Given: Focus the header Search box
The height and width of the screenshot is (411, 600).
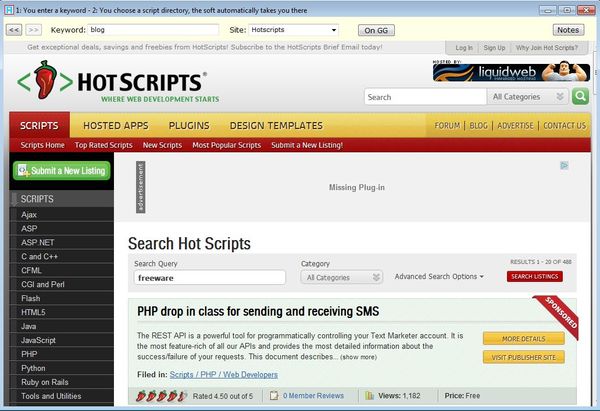Looking at the screenshot, I should 425,97.
